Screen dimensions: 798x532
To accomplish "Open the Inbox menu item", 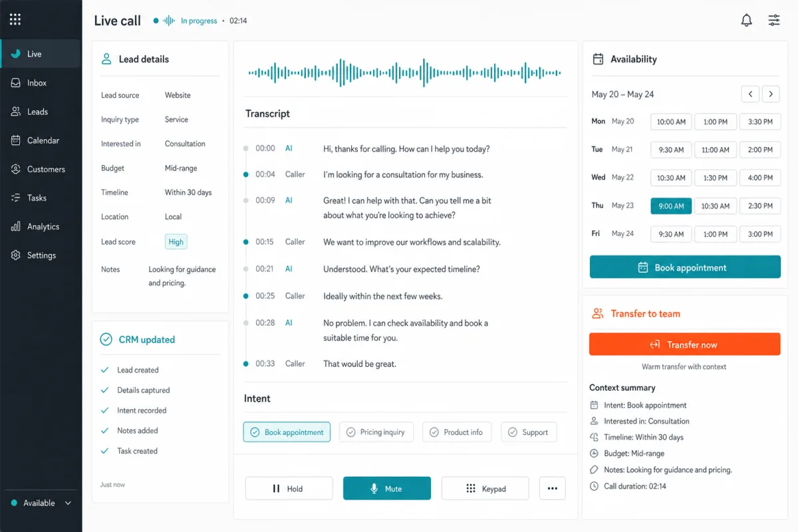I will click(x=41, y=83).
